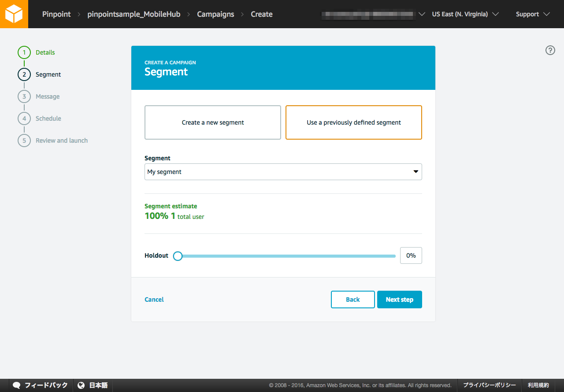Open the My segment dropdown
Image resolution: width=564 pixels, height=392 pixels.
click(283, 172)
